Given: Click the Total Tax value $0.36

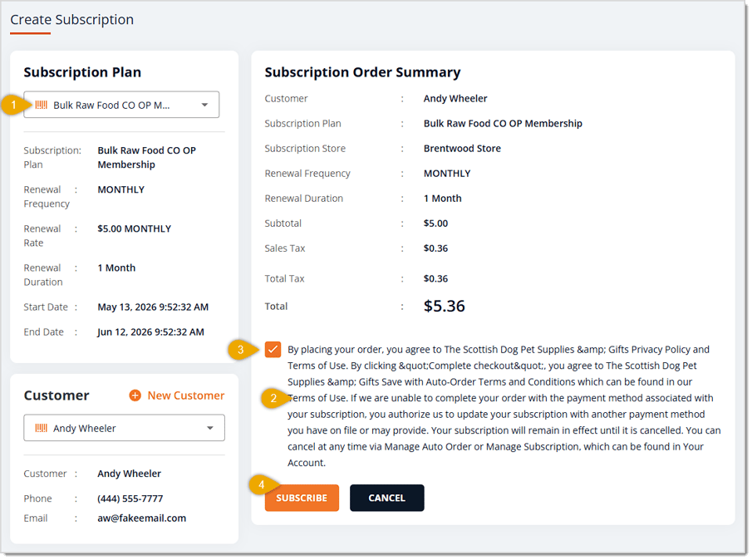Looking at the screenshot, I should (435, 278).
